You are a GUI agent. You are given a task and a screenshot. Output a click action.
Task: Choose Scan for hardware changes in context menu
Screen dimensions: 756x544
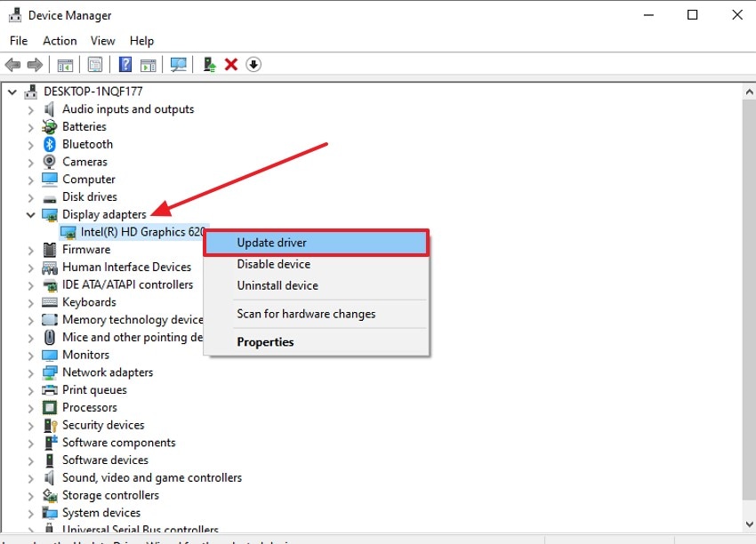(x=316, y=314)
